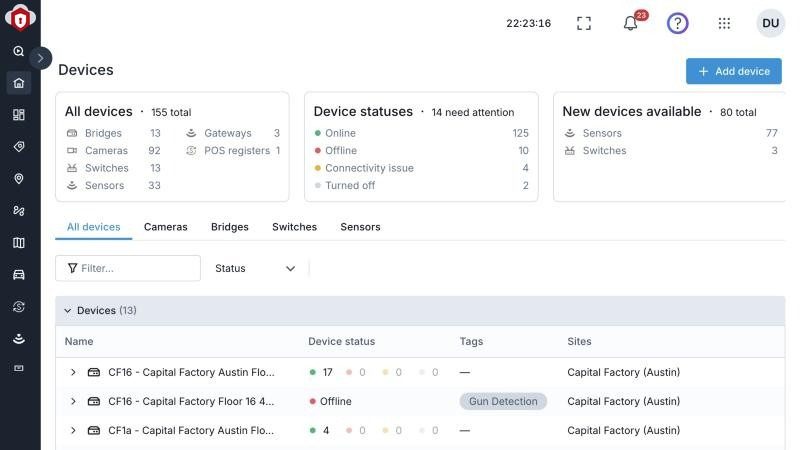The image size is (800, 450).
Task: Click the Offline status text in table
Action: click(336, 402)
